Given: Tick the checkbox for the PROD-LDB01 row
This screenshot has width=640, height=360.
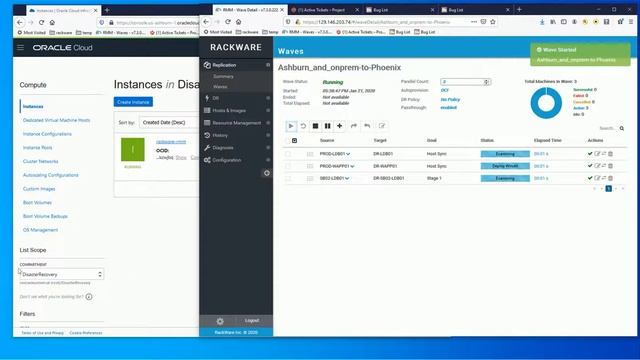Looking at the screenshot, I should pyautogui.click(x=288, y=154).
